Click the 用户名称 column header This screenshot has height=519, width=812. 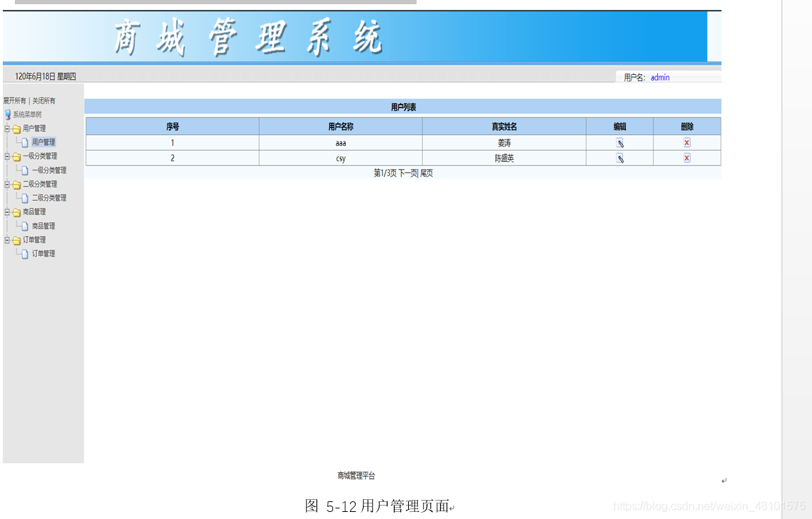[341, 127]
